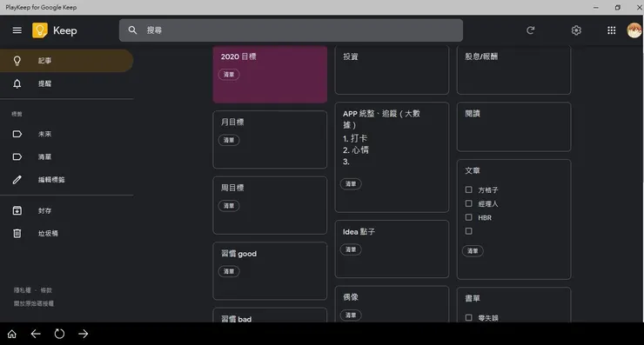Open the 習慣 bad note title

(x=236, y=319)
